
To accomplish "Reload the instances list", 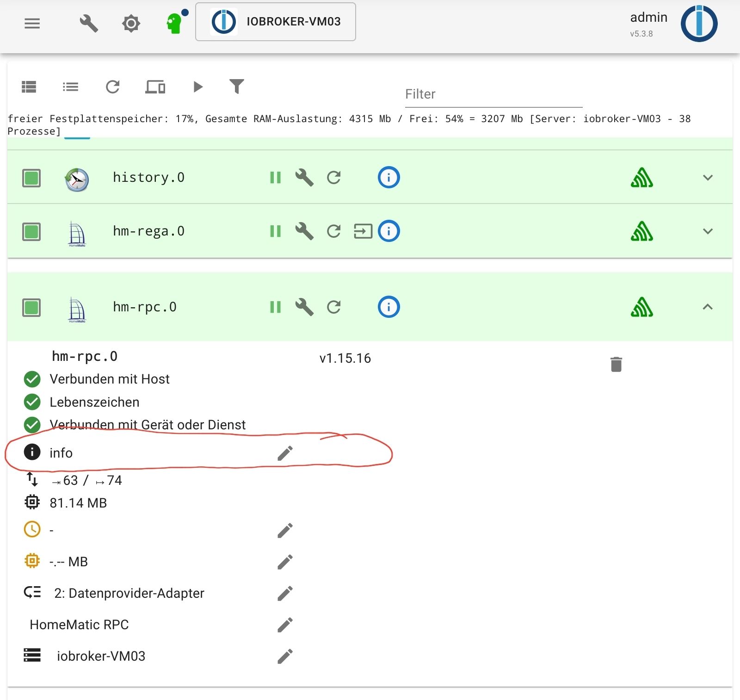I will [x=112, y=87].
